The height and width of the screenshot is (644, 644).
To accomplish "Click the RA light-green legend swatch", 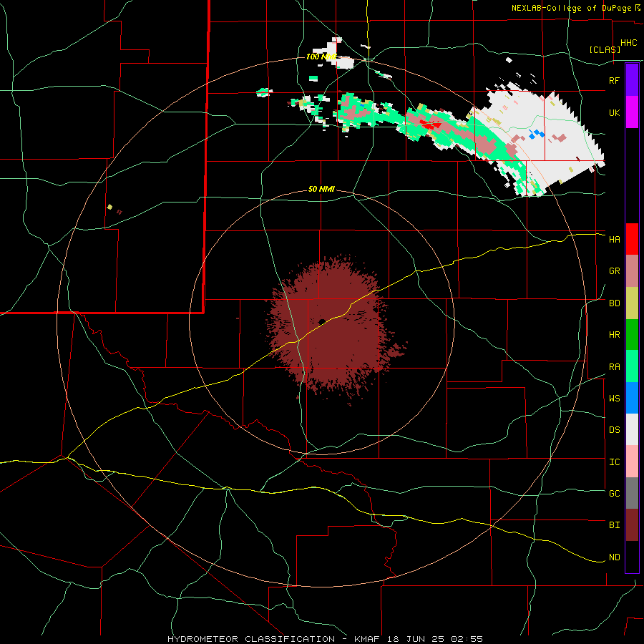I will 632,366.
